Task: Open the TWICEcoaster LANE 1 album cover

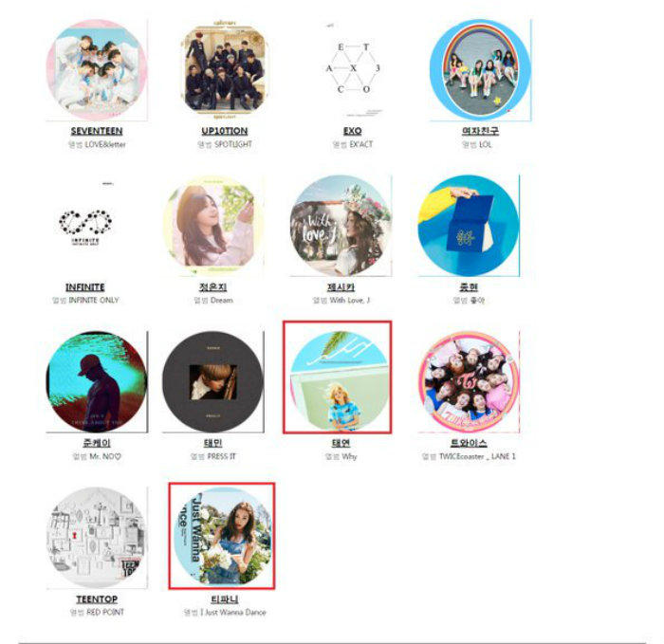Action: pyautogui.click(x=469, y=382)
